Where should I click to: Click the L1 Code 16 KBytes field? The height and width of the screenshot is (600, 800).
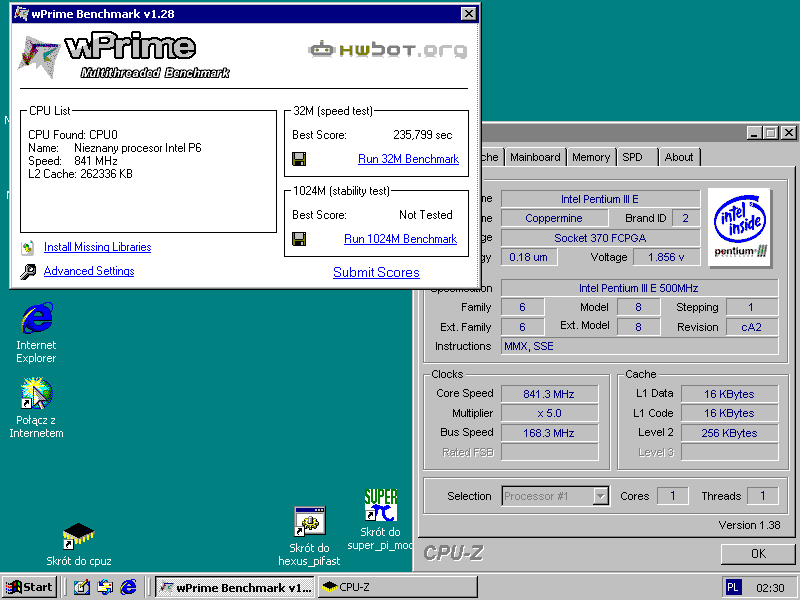pos(730,413)
